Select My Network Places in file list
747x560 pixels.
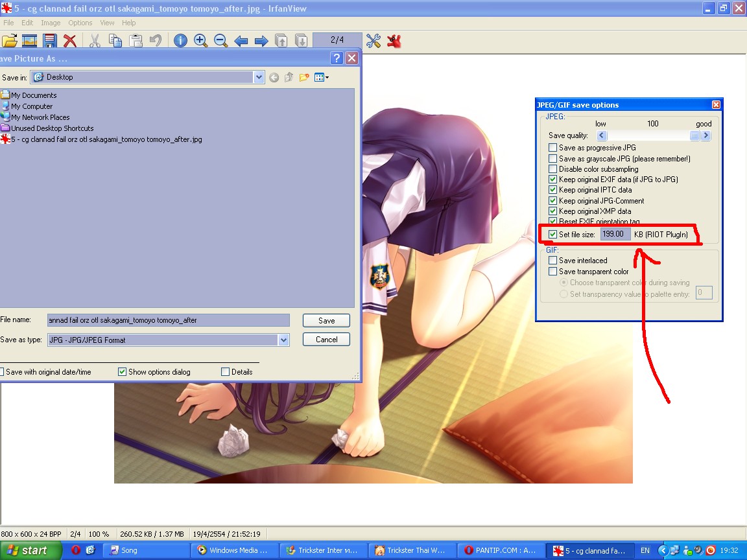35,117
